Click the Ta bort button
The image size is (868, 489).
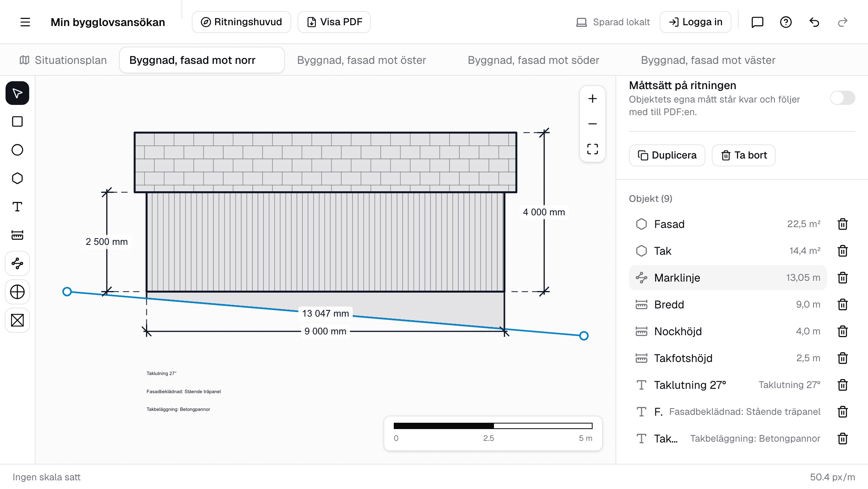pos(744,155)
